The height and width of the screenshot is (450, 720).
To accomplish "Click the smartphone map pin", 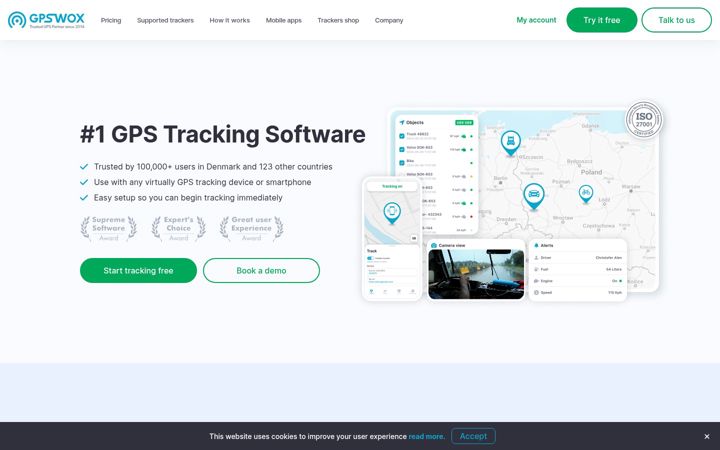I will (x=392, y=213).
